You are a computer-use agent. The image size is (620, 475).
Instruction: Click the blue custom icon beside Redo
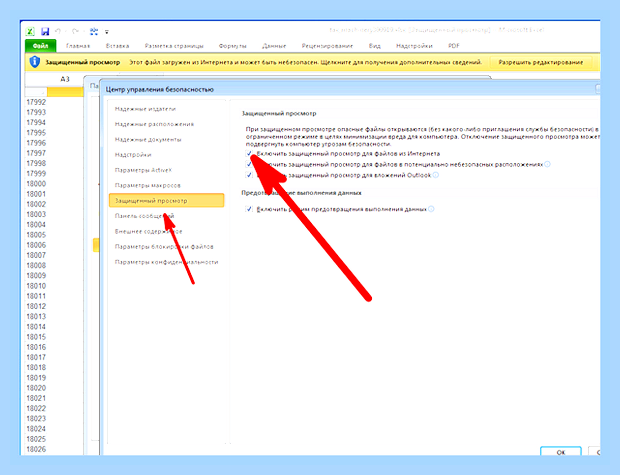(94, 31)
